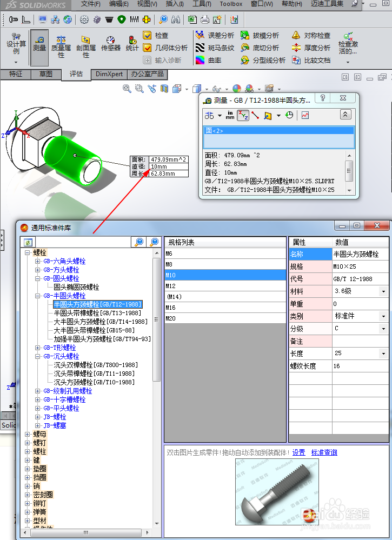The image size is (392, 540).
Task: Select M16 in 规格列表
Action: click(225, 308)
